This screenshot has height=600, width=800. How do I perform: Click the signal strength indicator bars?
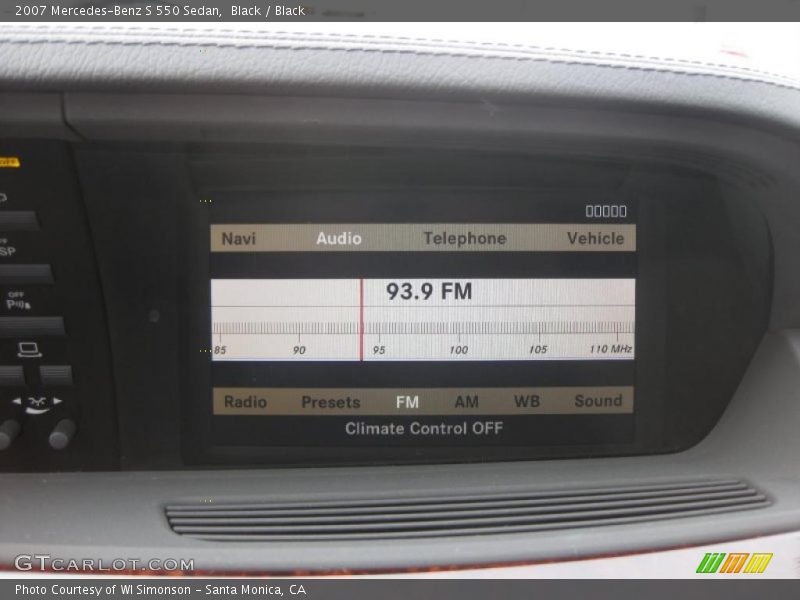606,211
